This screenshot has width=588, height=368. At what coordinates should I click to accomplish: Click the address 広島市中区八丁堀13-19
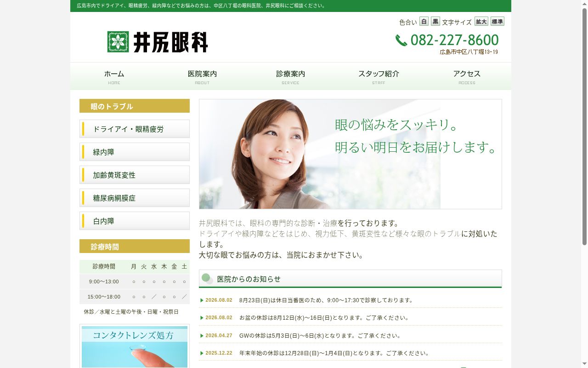pos(469,52)
